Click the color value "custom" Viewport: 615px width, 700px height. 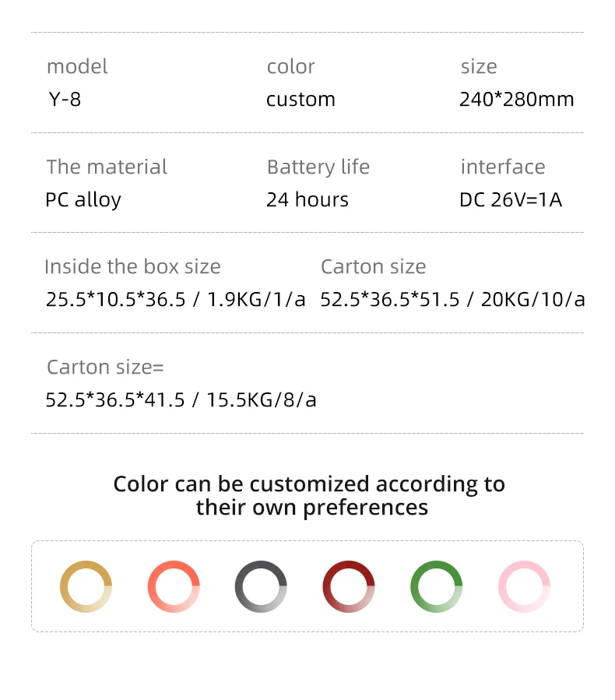pyautogui.click(x=300, y=100)
